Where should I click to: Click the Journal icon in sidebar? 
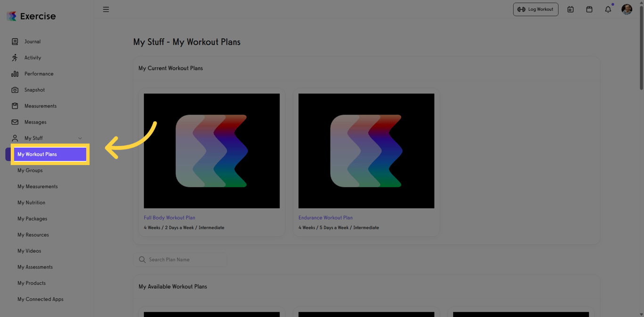pyautogui.click(x=15, y=42)
